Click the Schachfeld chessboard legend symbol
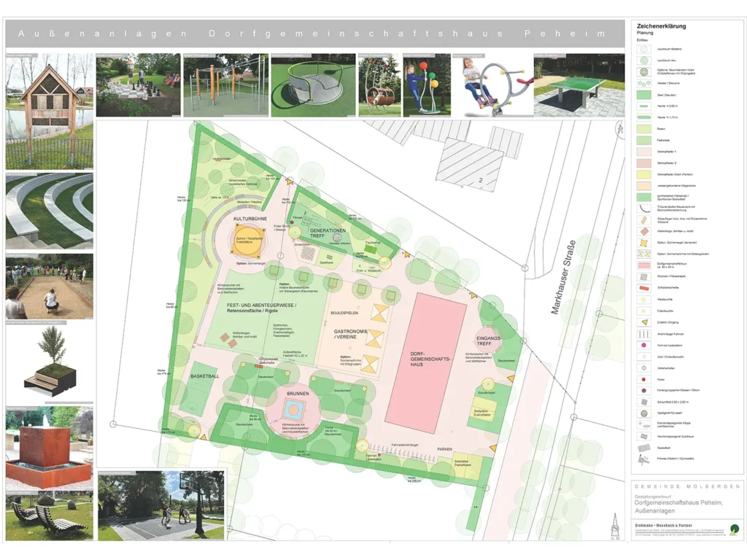 click(643, 402)
